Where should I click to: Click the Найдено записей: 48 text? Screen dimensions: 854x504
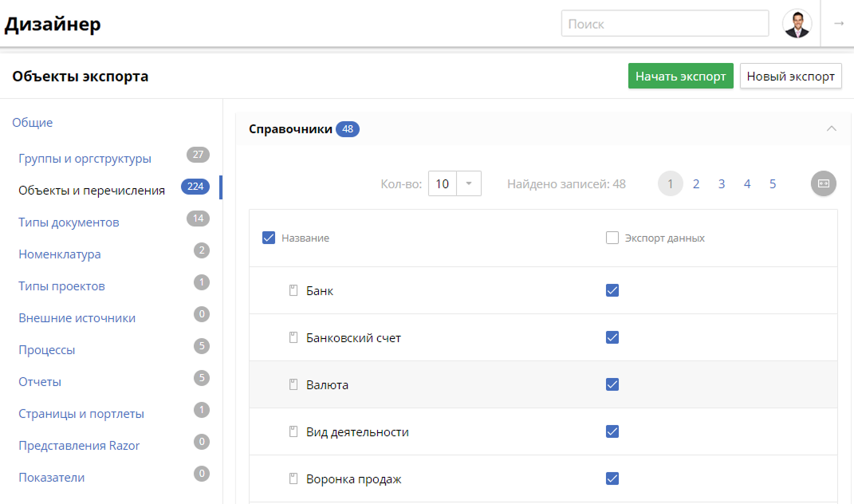pos(566,184)
